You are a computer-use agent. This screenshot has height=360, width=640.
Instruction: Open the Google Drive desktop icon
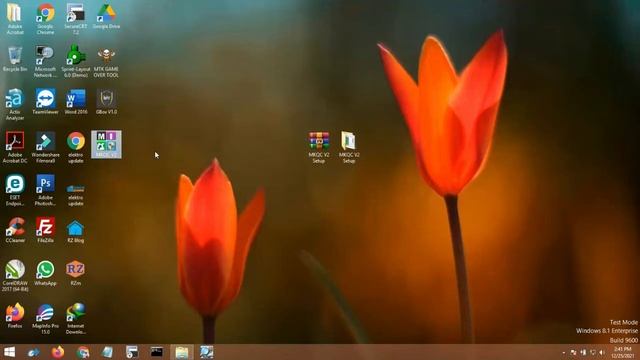pyautogui.click(x=106, y=16)
